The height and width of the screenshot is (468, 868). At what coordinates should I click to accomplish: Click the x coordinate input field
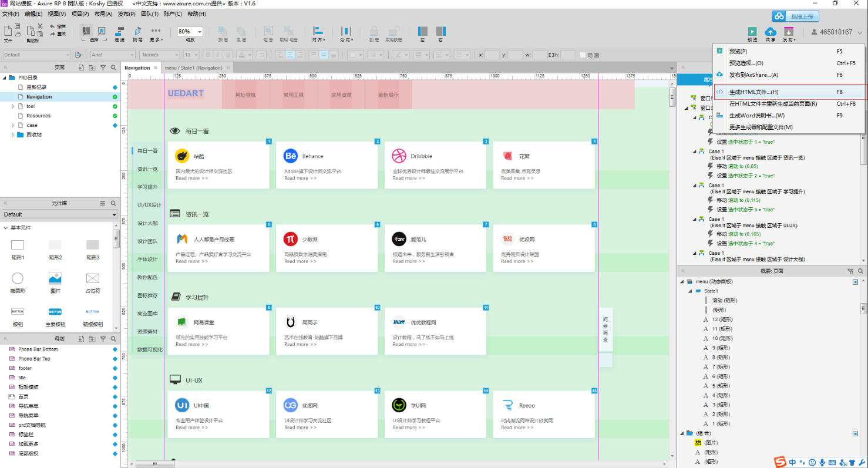coord(492,55)
